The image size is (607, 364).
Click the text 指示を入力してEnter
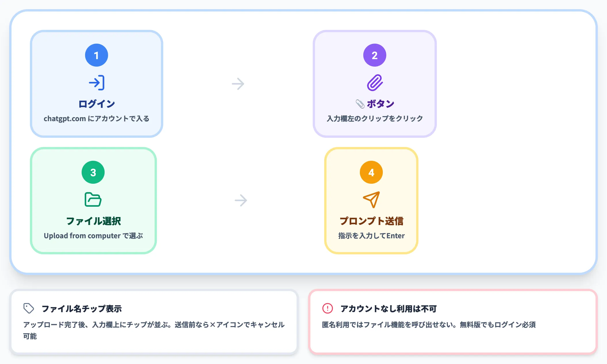[x=371, y=236]
